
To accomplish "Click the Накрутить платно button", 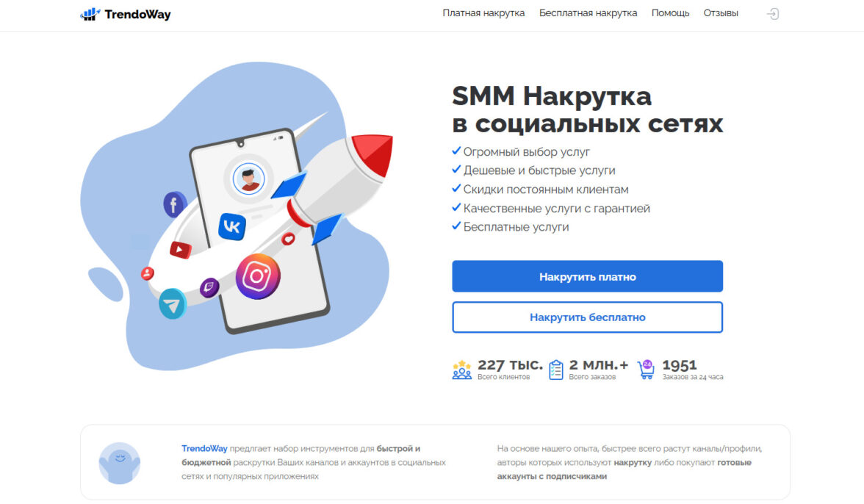I will tap(588, 276).
